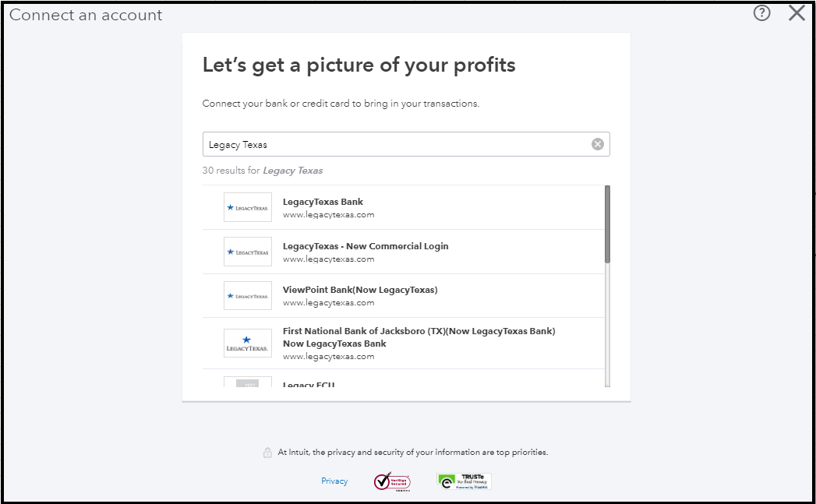Click the ViewPoint Bank logo thumbnail
The width and height of the screenshot is (816, 504).
(247, 296)
